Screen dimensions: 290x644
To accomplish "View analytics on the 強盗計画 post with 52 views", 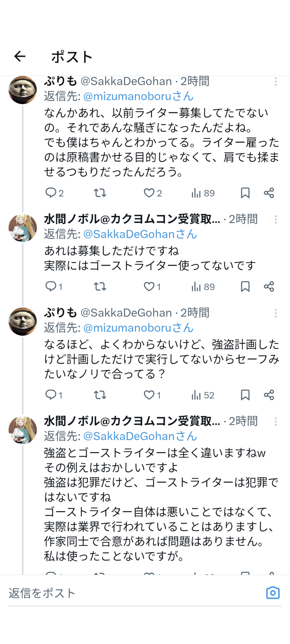I will 202,395.
